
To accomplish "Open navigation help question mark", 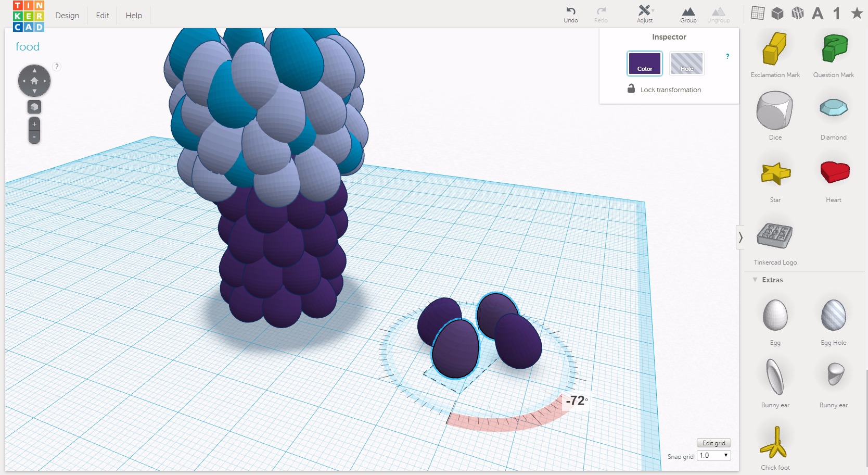I will click(57, 66).
